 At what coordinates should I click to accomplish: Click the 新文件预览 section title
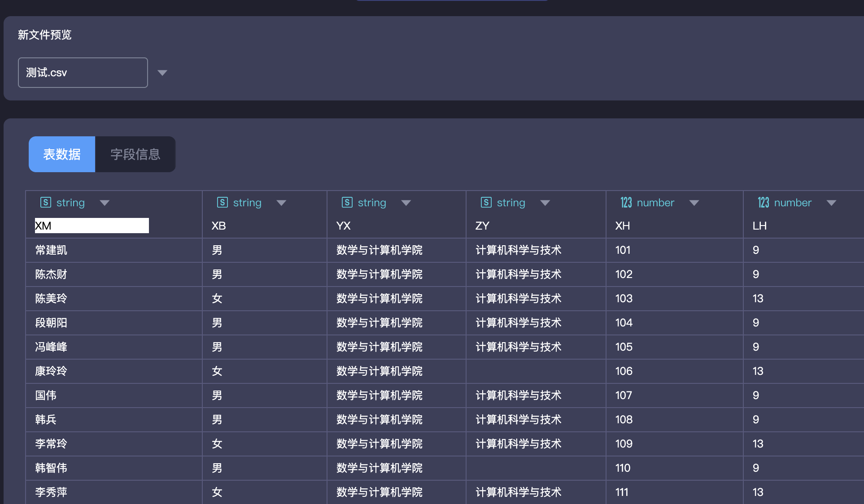(44, 35)
